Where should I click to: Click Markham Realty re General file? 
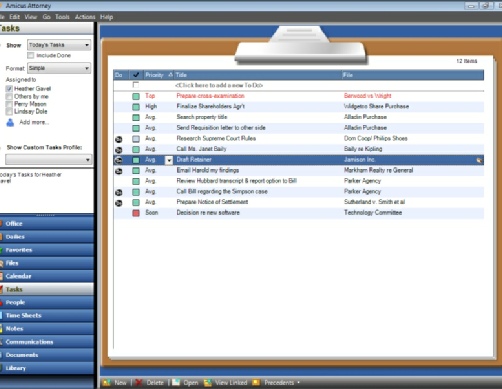click(x=378, y=170)
